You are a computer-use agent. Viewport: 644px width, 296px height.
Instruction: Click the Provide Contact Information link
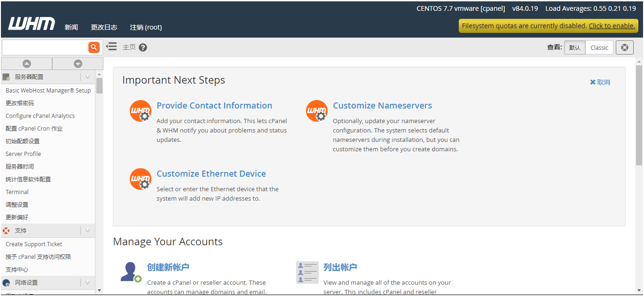coord(214,106)
